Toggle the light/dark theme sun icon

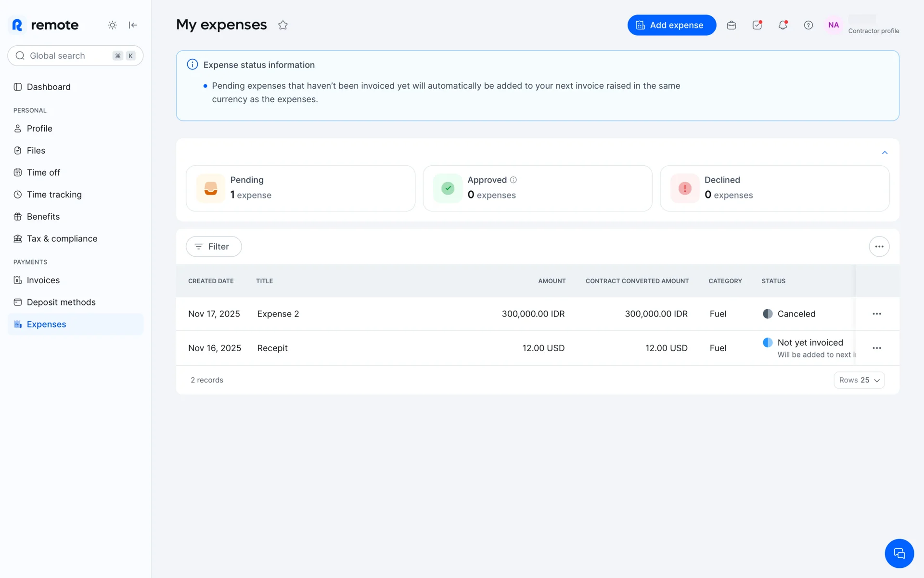pyautogui.click(x=112, y=25)
